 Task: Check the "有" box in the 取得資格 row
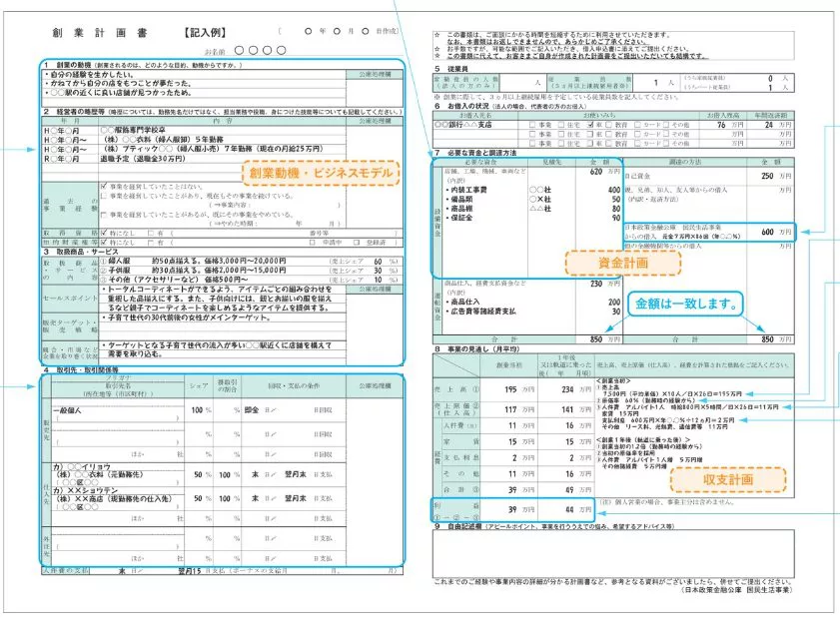(151, 234)
